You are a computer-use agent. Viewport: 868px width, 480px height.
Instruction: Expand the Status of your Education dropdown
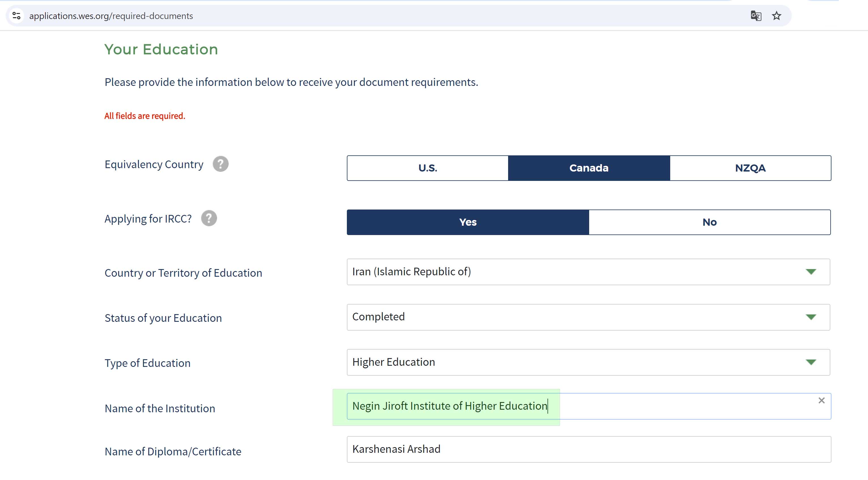click(x=588, y=317)
